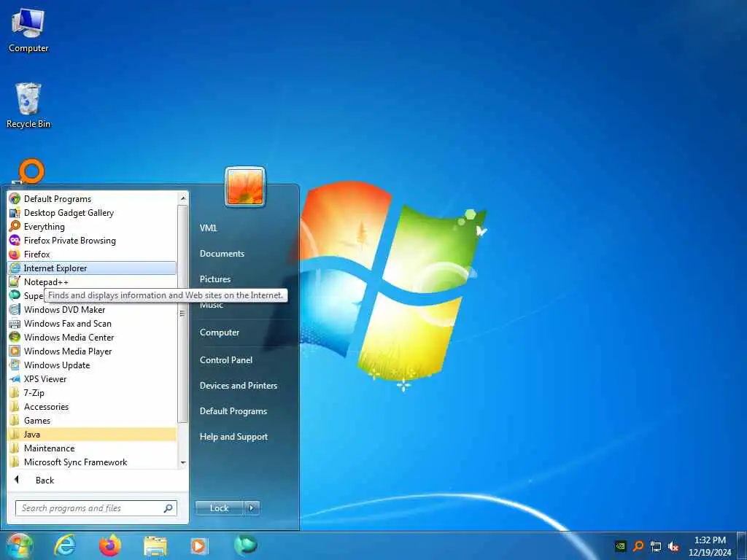Expand the Java folder
Screen dimensions: 747x560
point(93,434)
